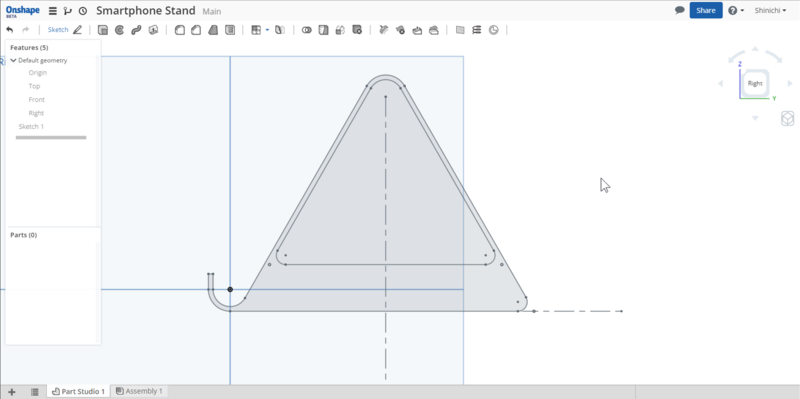Select the Split tool
Image resolution: width=800 pixels, height=399 pixels.
(x=323, y=30)
